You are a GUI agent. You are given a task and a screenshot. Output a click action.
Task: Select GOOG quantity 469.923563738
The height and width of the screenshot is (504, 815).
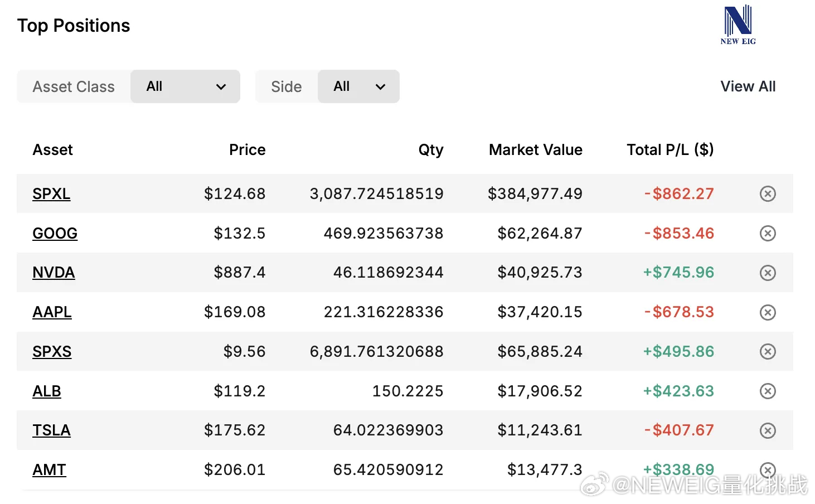pos(384,233)
